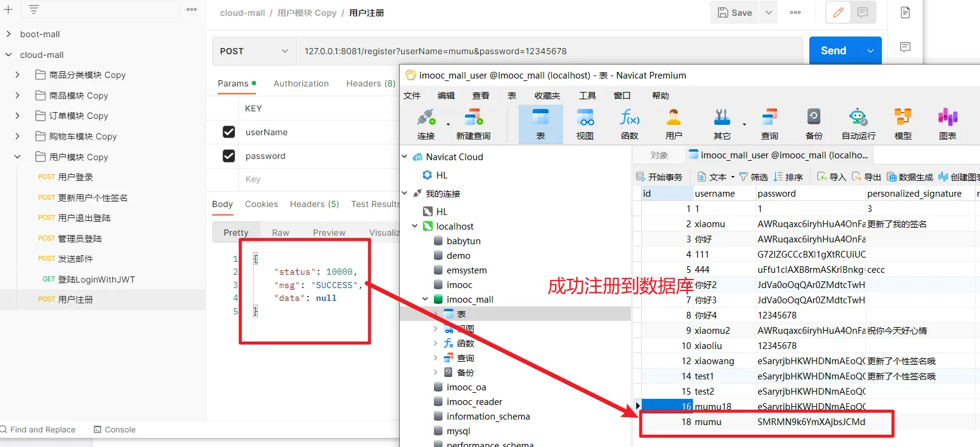Click the 排序 sort icon in table toolbar
This screenshot has height=447, width=980.
point(778,177)
